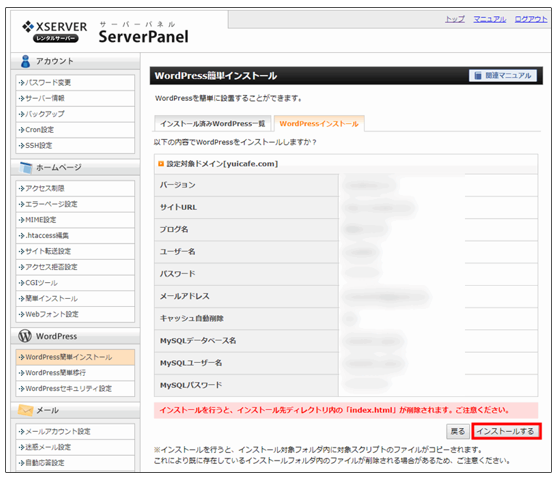Open the マニュアル link in header
This screenshot has width=555, height=483.
tap(490, 19)
